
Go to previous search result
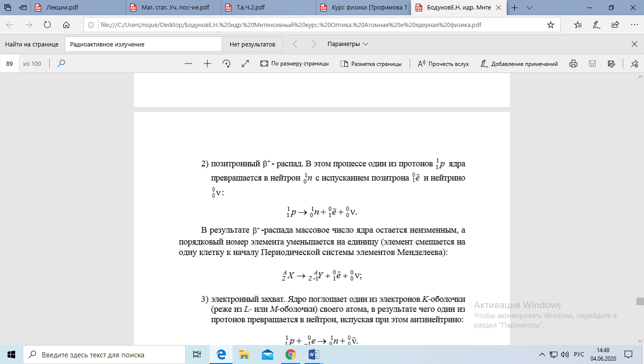295,44
